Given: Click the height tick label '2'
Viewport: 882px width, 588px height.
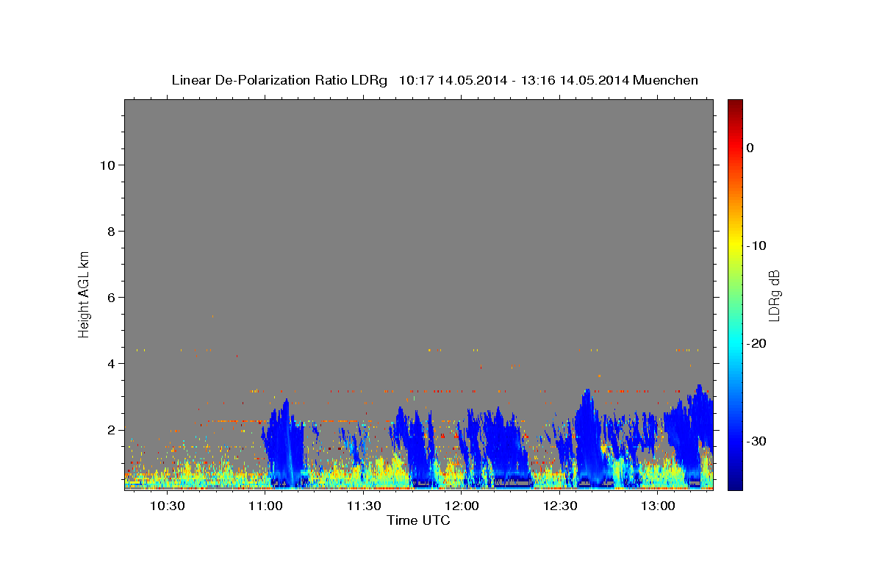Looking at the screenshot, I should pyautogui.click(x=111, y=430).
